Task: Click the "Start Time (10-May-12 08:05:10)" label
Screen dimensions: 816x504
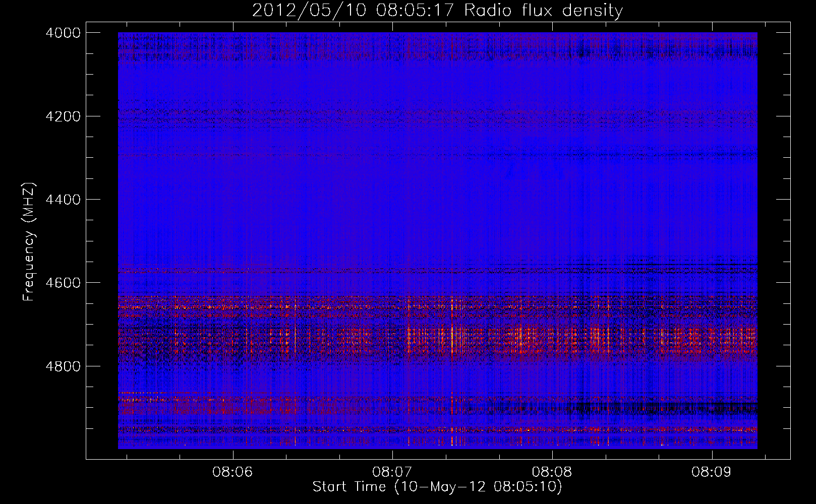Action: click(437, 487)
